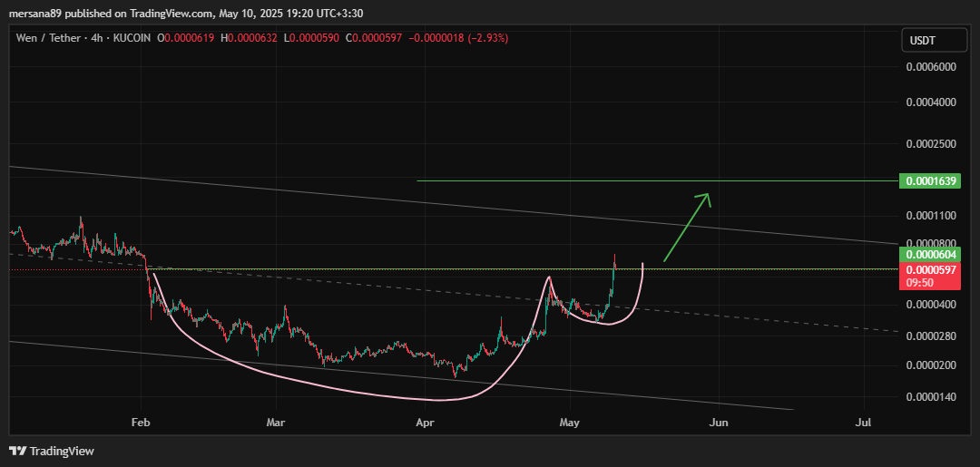Click the low value L0.0000590
Viewport: 980px width, 467px height.
click(x=311, y=38)
